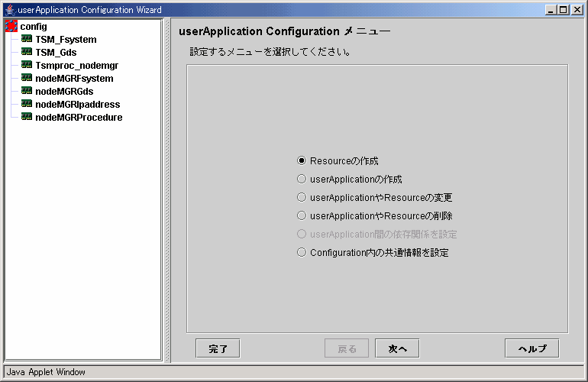Click the nodeMGRIpaddress resource icon
Screen dimensions: 588x382
[27, 104]
